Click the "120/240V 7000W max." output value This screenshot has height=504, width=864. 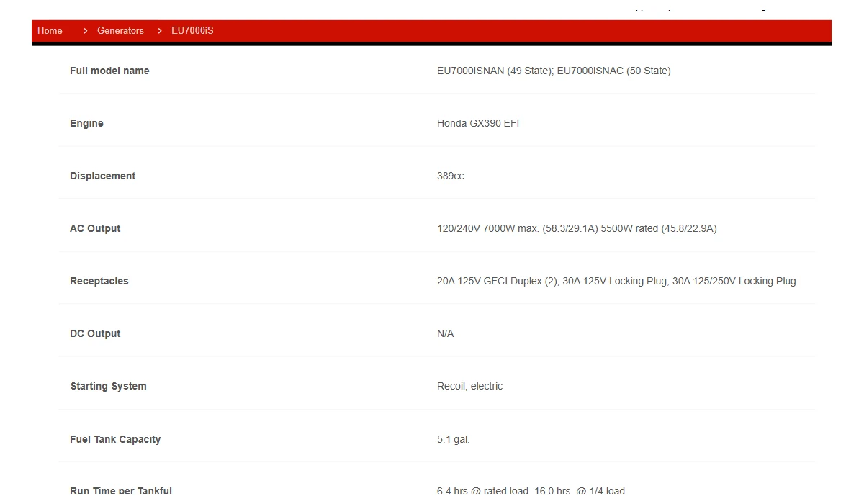pyautogui.click(x=487, y=228)
